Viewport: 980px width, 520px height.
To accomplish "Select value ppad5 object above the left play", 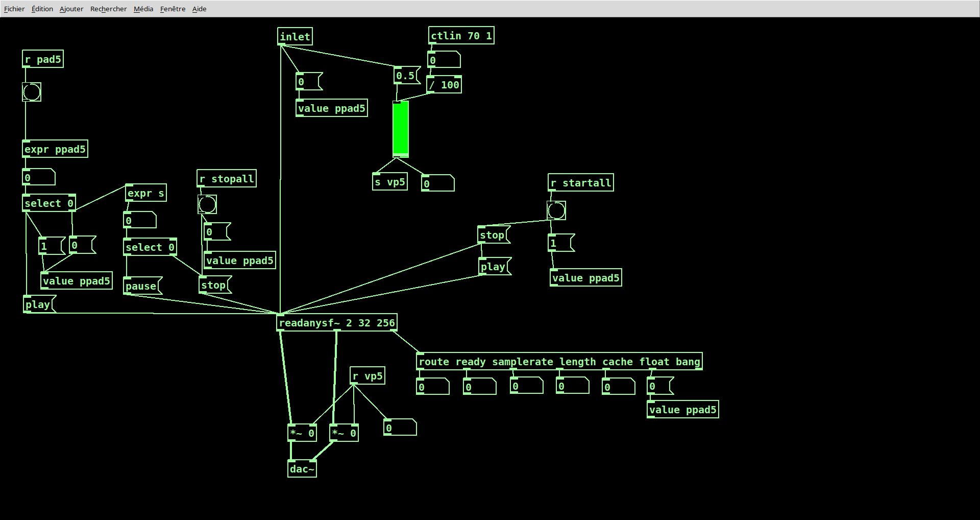I will tap(77, 281).
